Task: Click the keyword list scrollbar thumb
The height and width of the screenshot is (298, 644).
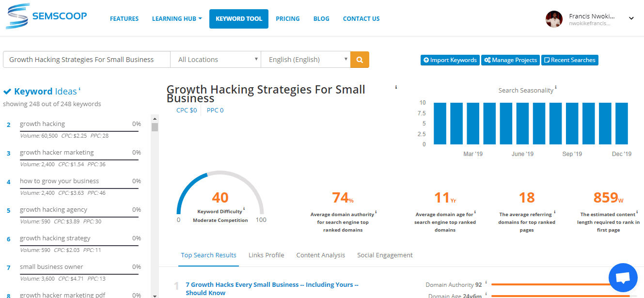Action: pyautogui.click(x=155, y=127)
